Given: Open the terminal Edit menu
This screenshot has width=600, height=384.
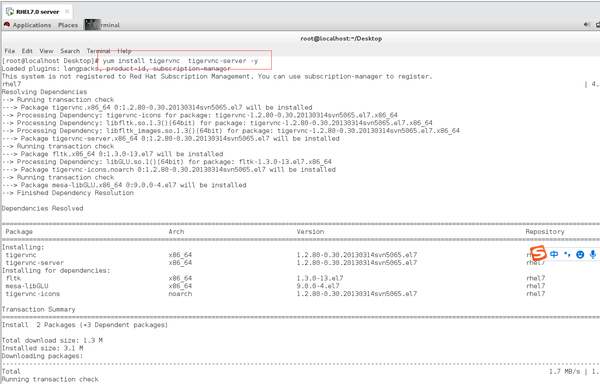Looking at the screenshot, I should pos(27,51).
